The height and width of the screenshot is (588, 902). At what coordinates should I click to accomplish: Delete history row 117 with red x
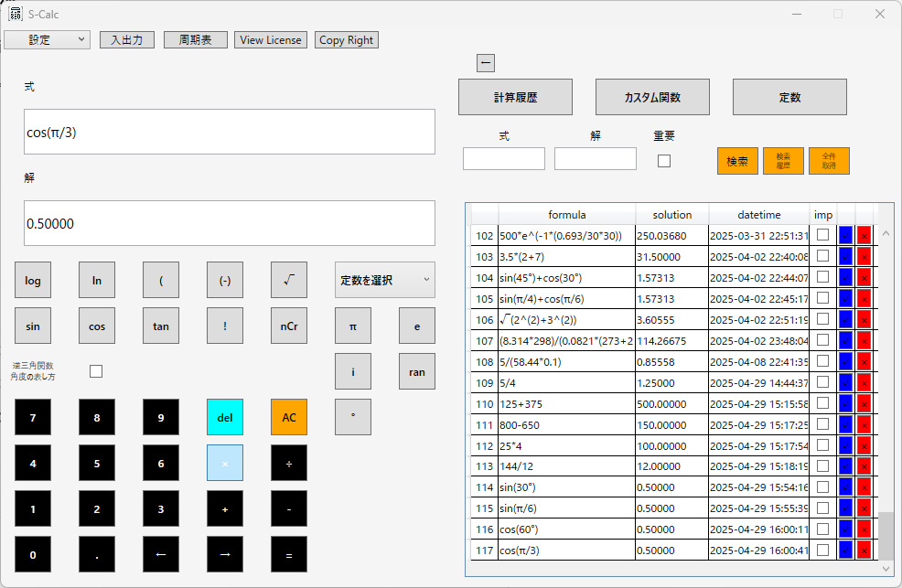coord(864,551)
